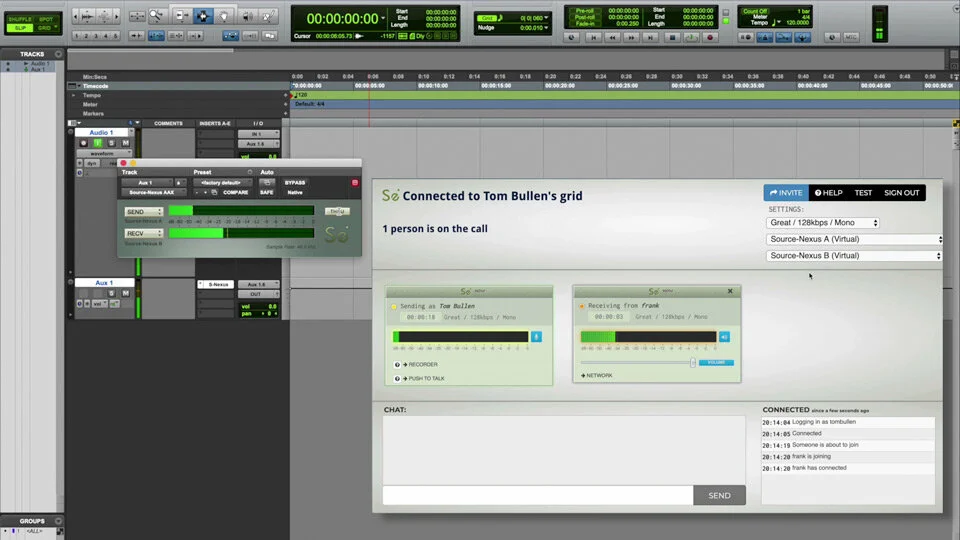Toggle the Wait for Note button
The width and height of the screenshot is (960, 540).
tap(746, 37)
